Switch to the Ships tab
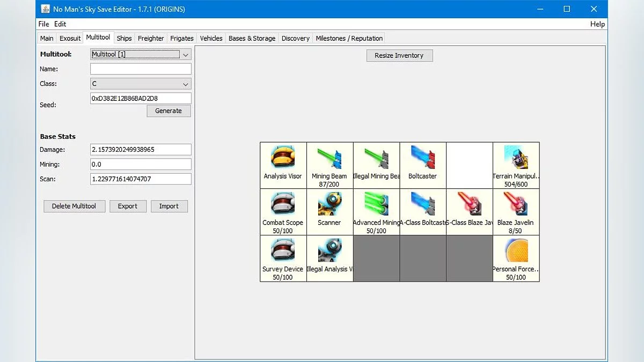The image size is (644, 362). [124, 38]
